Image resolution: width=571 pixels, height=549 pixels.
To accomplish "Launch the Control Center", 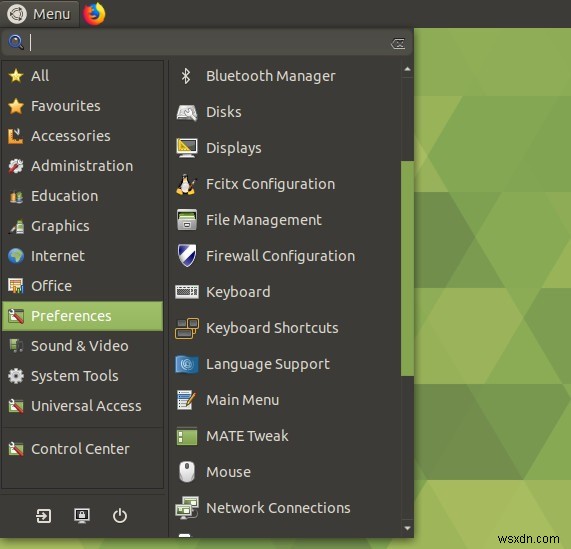I will click(83, 449).
